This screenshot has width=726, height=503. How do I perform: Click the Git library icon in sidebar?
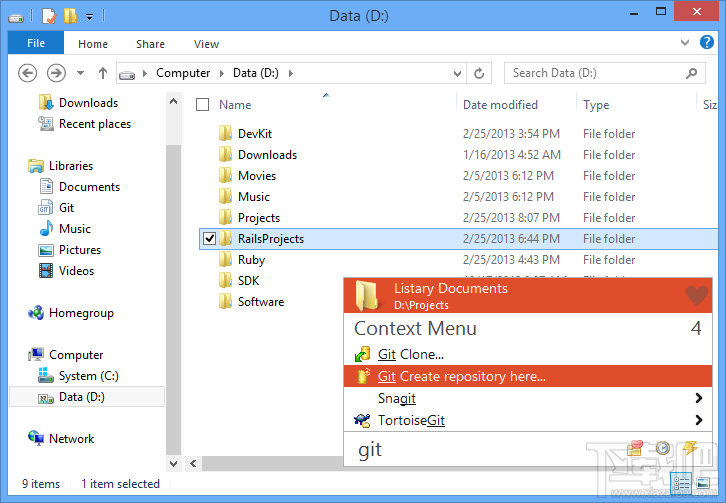[x=45, y=207]
